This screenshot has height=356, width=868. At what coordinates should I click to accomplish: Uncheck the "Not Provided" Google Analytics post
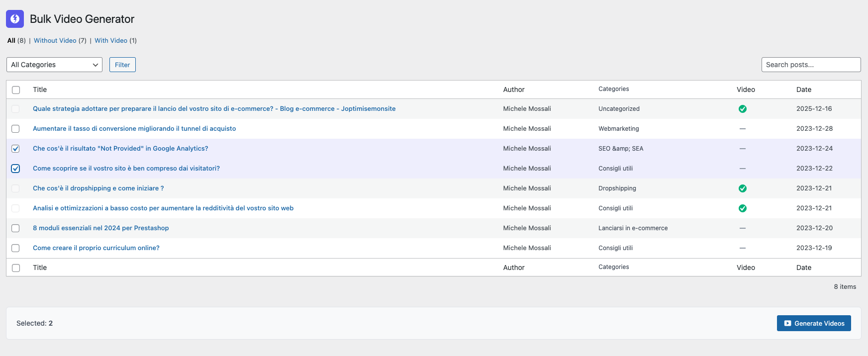16,149
